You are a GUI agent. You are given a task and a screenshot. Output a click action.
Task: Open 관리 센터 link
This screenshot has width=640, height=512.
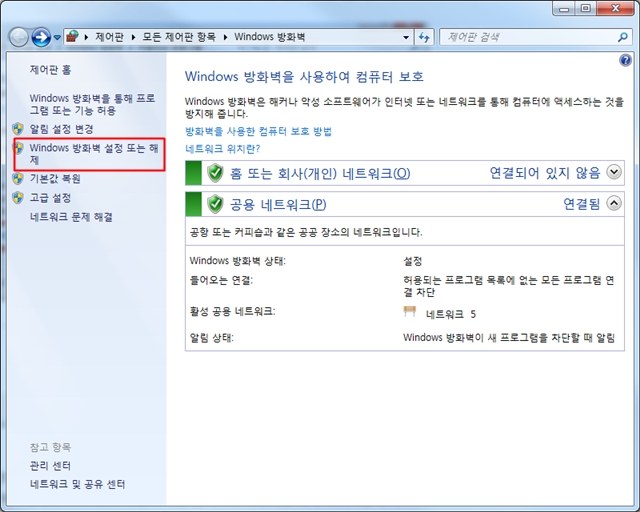(50, 466)
